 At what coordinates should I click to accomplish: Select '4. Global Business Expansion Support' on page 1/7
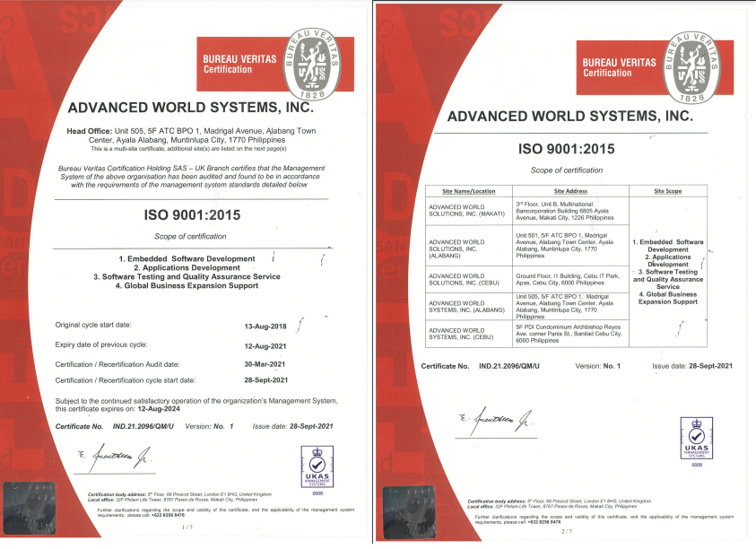(x=187, y=285)
